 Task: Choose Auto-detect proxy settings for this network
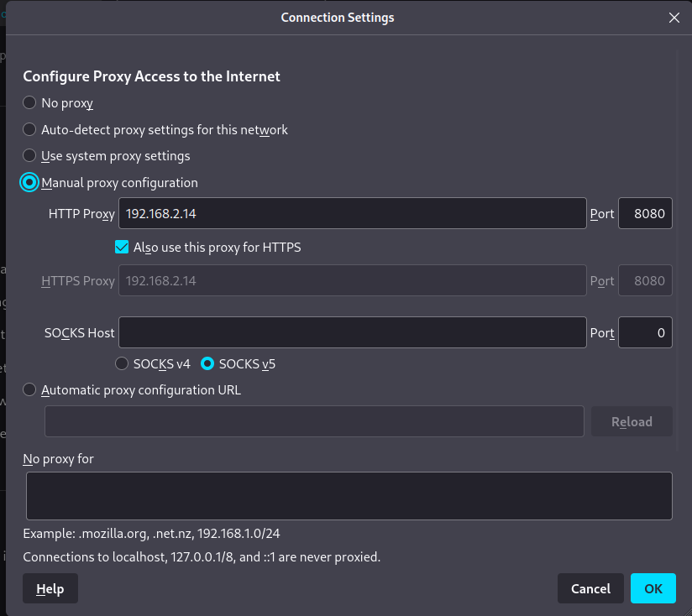click(x=29, y=129)
